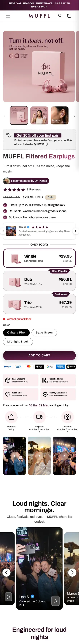The width and height of the screenshot is (79, 644).
Task: Select the Single standard price option
Action: pyautogui.click(x=39, y=258)
